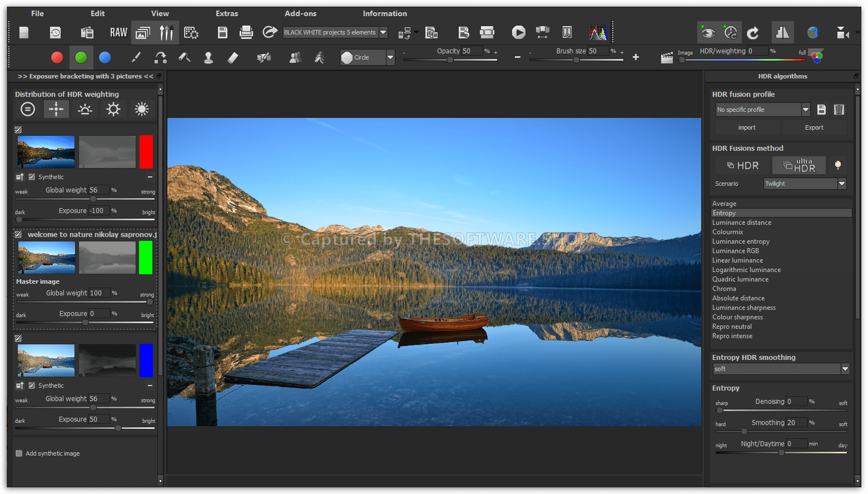Click the RAW import toolbar icon
868x494 pixels.
[x=118, y=33]
